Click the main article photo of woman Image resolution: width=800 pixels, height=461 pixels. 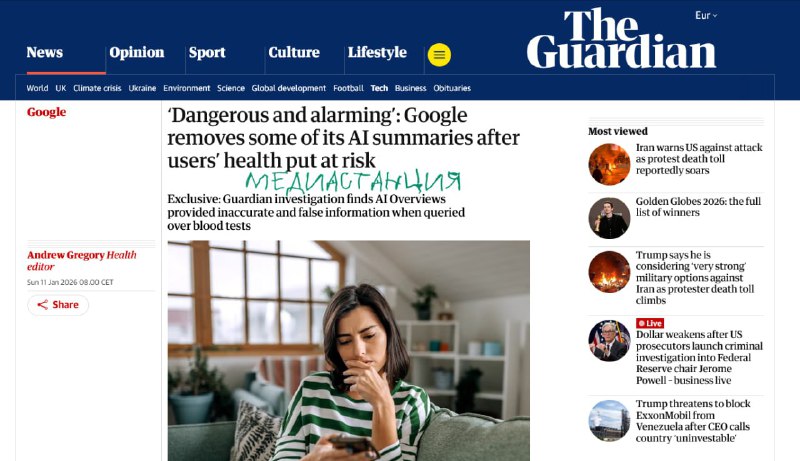click(x=348, y=351)
